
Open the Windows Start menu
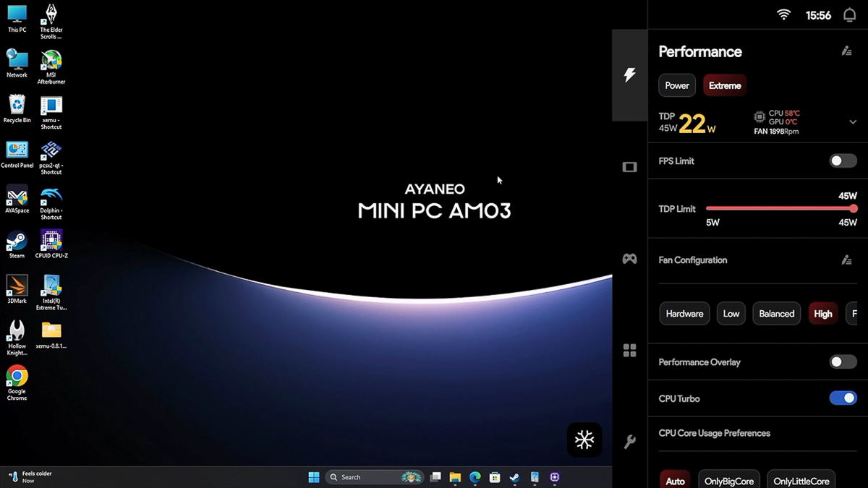pos(314,477)
